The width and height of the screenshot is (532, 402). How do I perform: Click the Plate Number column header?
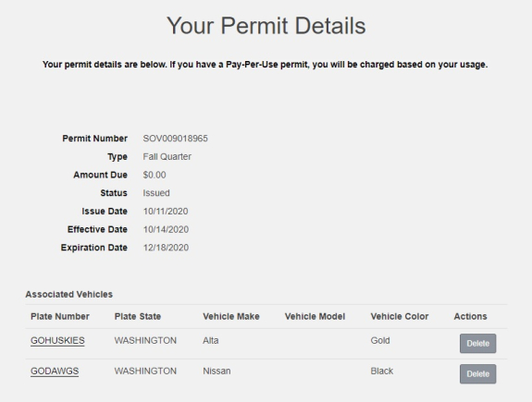point(60,316)
